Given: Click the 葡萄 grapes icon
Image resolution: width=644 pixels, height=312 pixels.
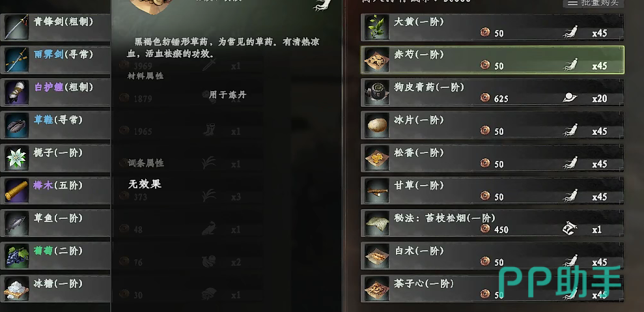Looking at the screenshot, I should [16, 257].
